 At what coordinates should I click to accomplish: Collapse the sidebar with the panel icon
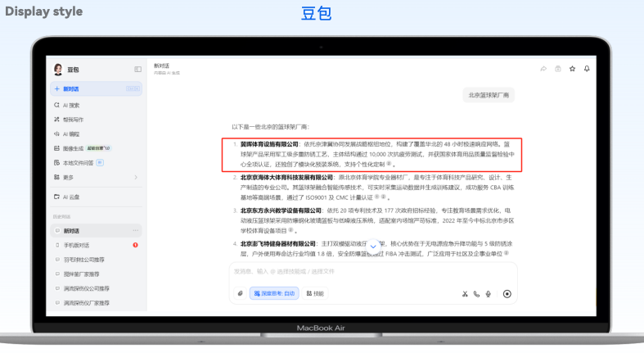[137, 70]
